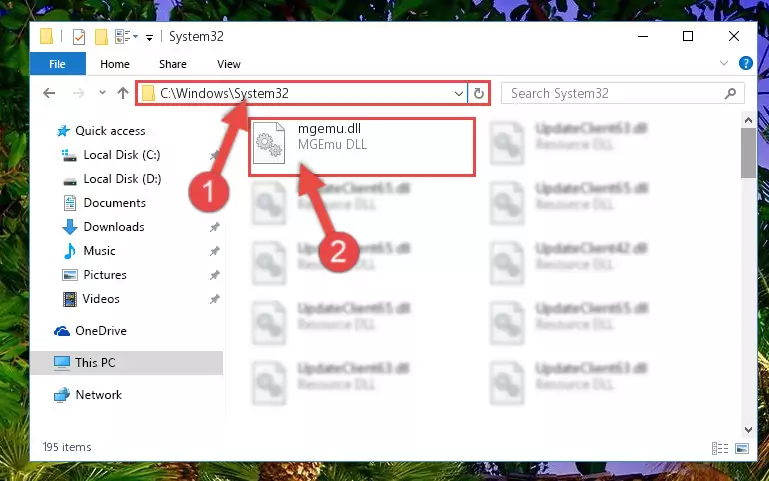Click the Forward navigation arrow

point(78,93)
